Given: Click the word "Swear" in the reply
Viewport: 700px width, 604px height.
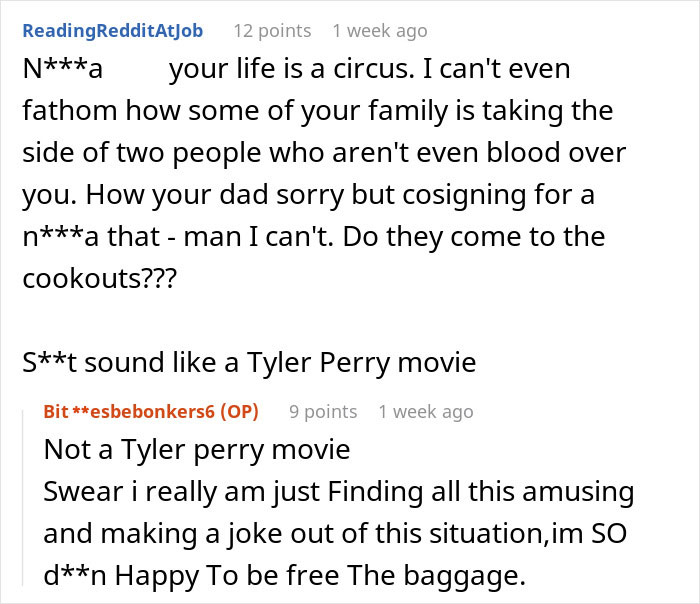Looking at the screenshot, I should tap(79, 492).
